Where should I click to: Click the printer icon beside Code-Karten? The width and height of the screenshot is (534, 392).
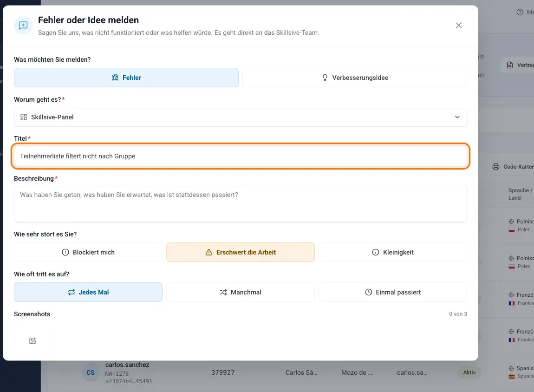(496, 167)
